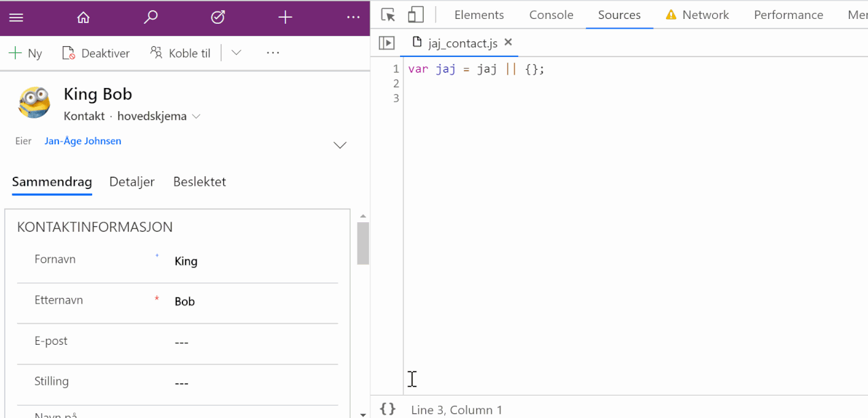Viewport: 868px width, 418px height.
Task: Expand the hovedskjema form selector
Action: point(196,116)
